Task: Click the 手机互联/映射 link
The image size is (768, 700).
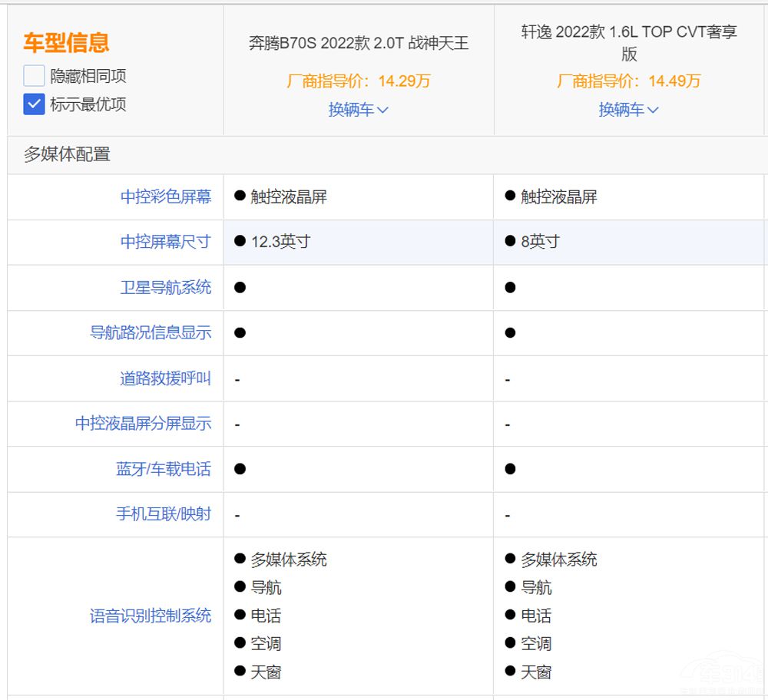Action: coord(163,513)
